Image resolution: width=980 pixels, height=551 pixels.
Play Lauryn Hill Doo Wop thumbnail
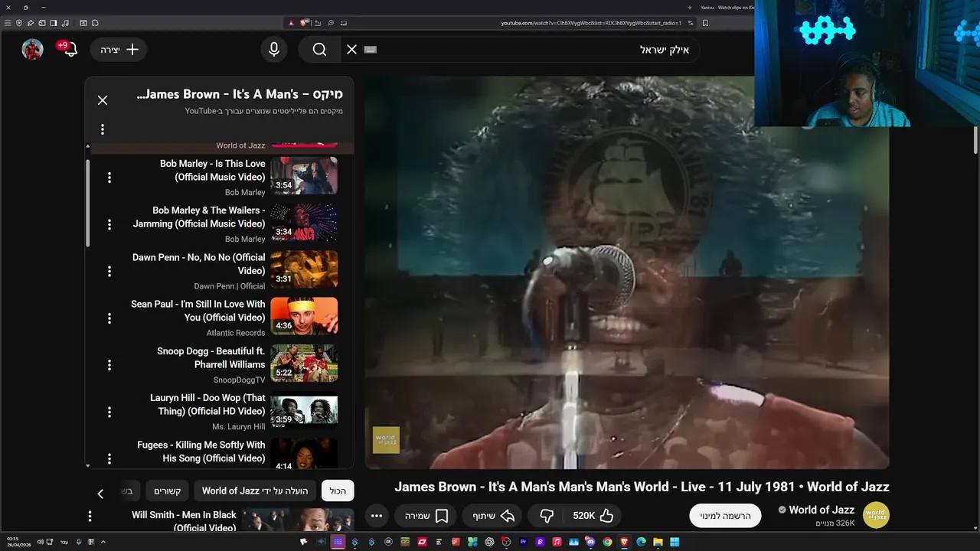click(x=304, y=409)
